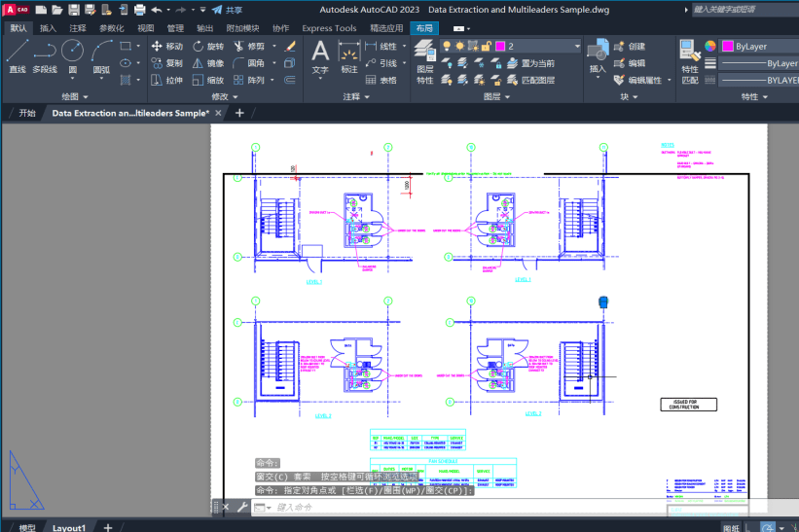This screenshot has height=532, width=799.
Task: Toggle viewport freeze icon in layer dropdown
Action: click(x=473, y=47)
